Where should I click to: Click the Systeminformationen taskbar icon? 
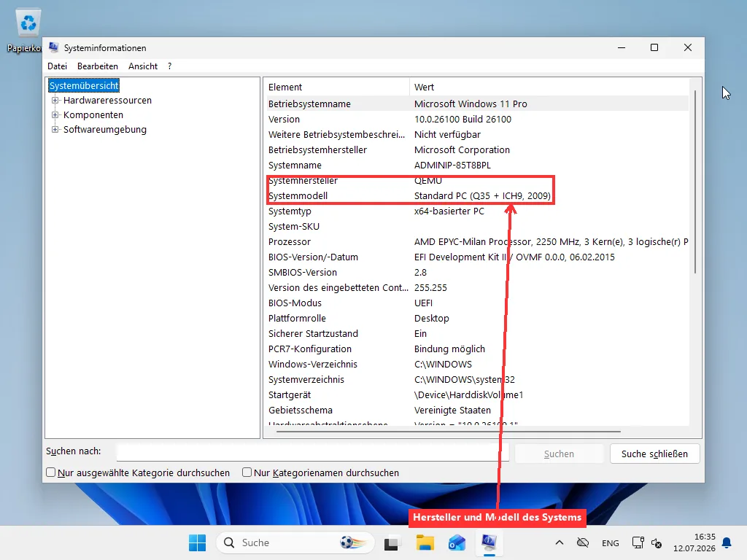click(x=489, y=542)
